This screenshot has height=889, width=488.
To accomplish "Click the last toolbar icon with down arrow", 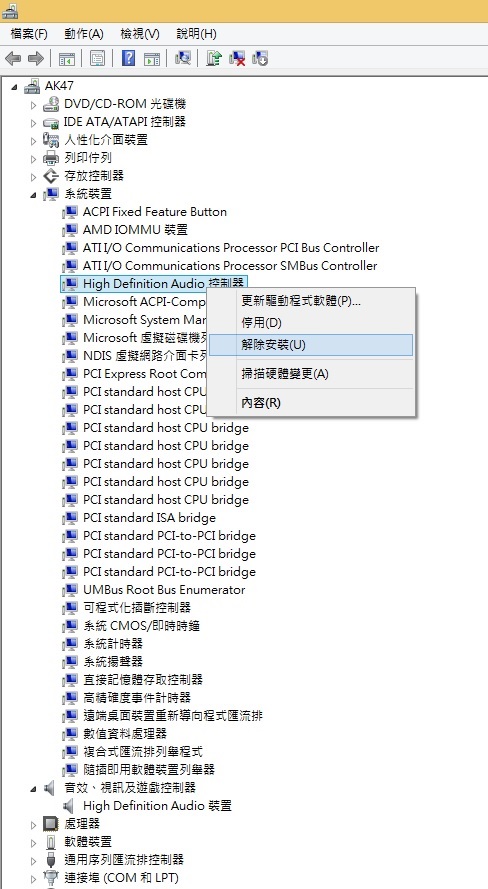I will pos(260,58).
